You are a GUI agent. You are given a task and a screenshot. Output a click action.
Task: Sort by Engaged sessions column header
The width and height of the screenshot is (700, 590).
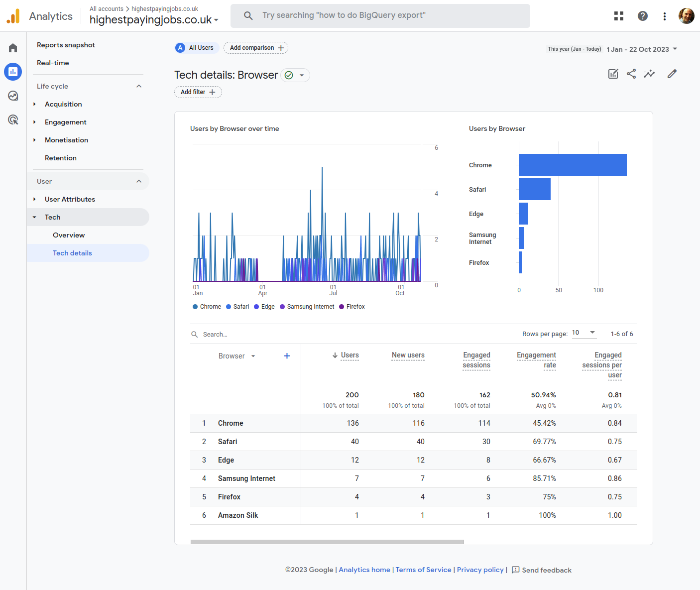[476, 360]
